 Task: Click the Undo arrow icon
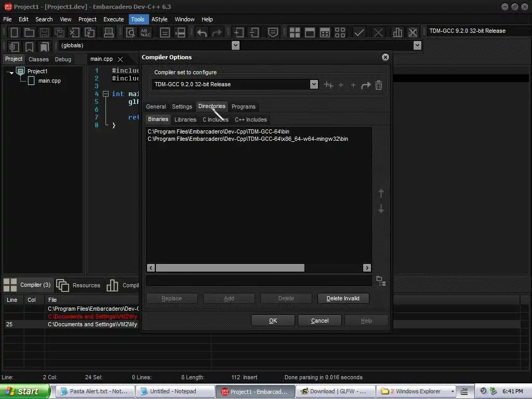click(202, 33)
